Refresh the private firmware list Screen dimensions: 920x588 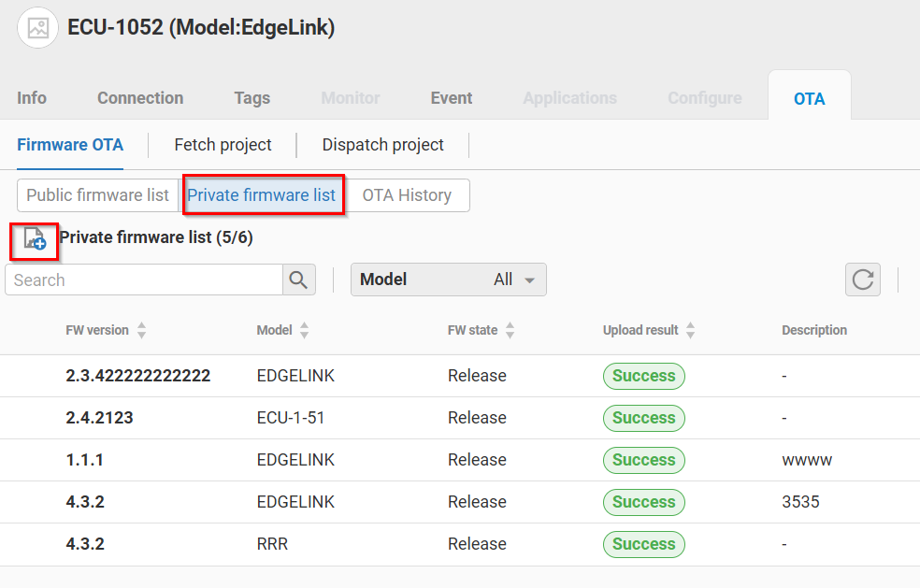(862, 280)
